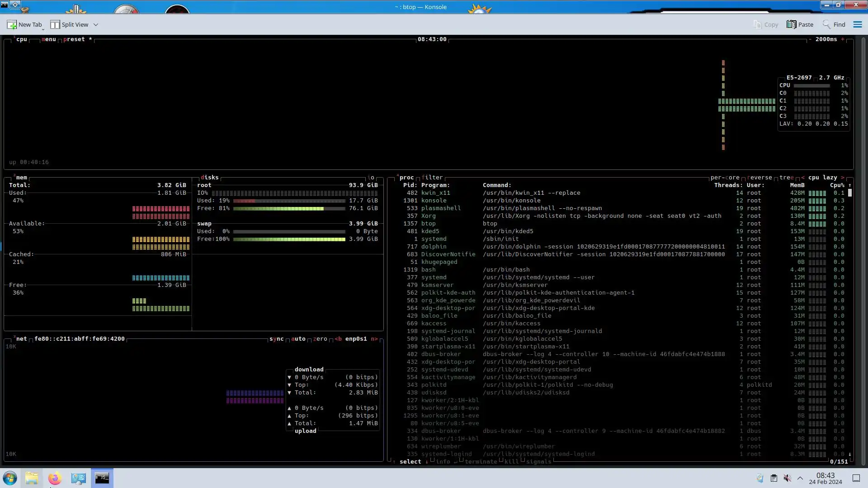This screenshot has height=488, width=868.
Task: Open the file manager taskbar icon
Action: [32, 478]
